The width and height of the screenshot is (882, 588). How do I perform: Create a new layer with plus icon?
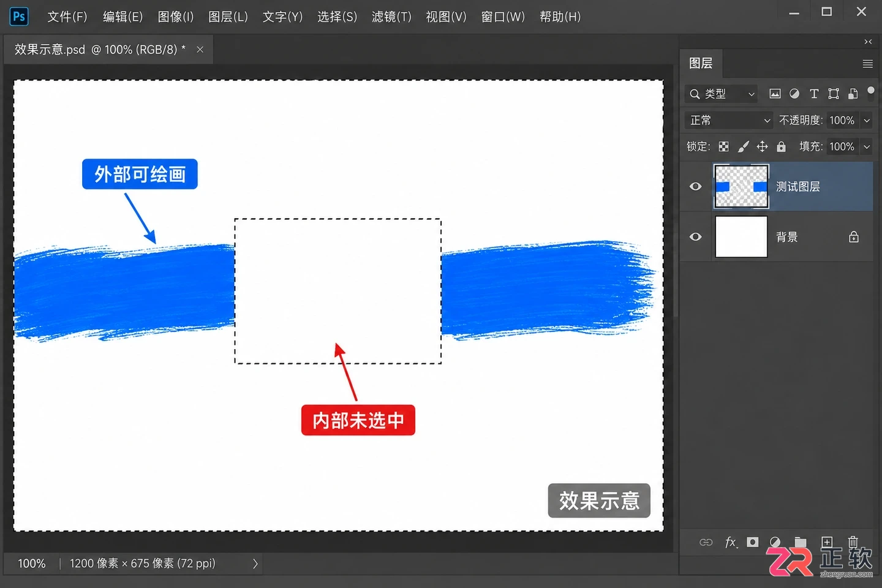click(827, 542)
